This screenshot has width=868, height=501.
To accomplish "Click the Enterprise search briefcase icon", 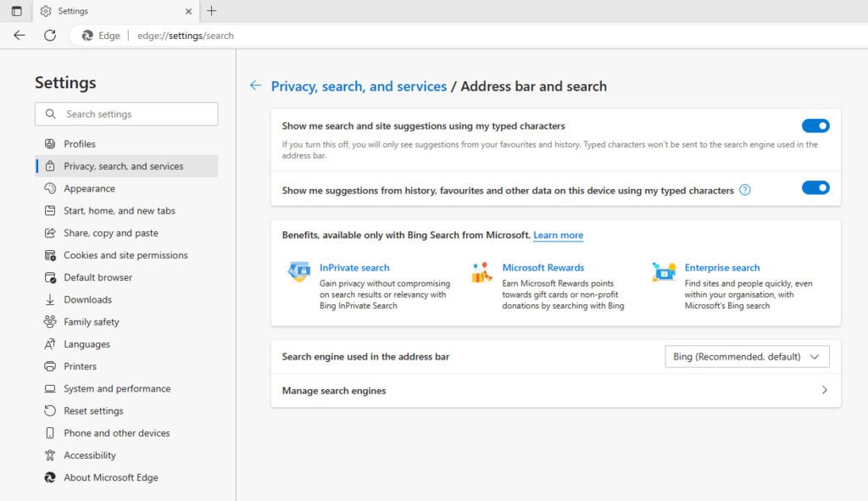I will click(x=664, y=271).
